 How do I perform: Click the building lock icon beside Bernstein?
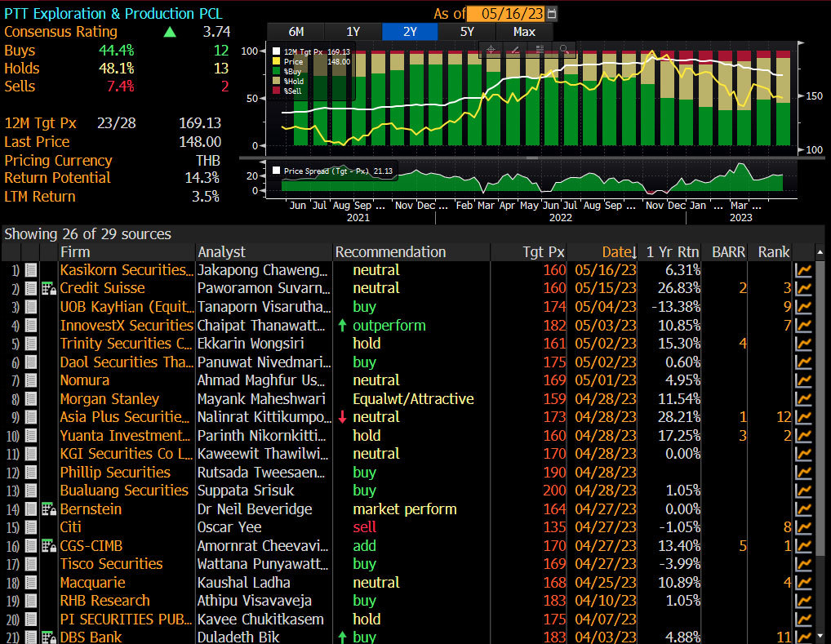point(49,509)
